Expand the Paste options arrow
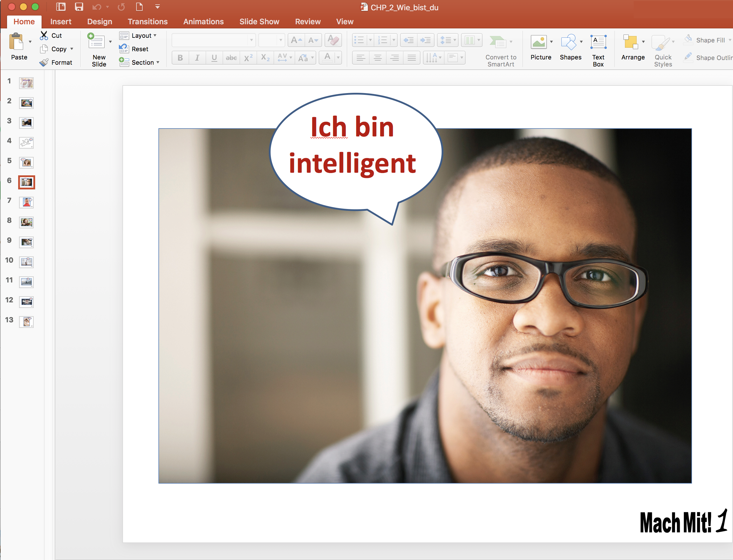This screenshot has height=560, width=733. click(30, 42)
